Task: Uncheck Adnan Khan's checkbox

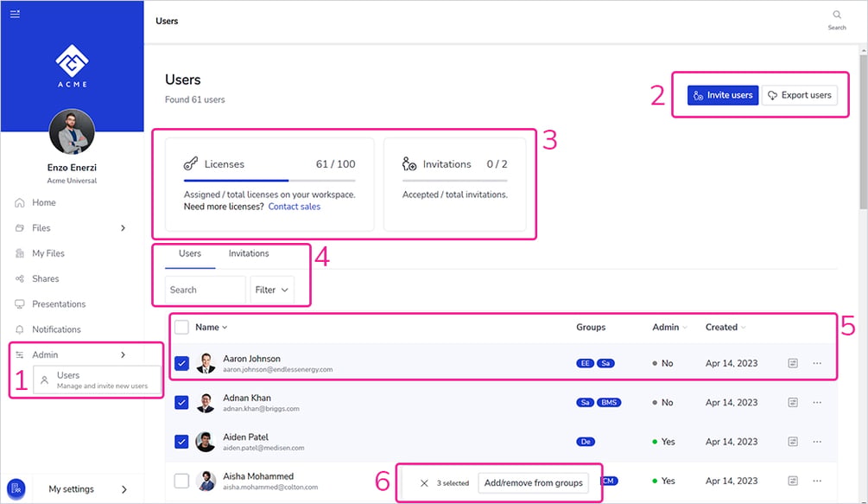Action: coord(181,403)
